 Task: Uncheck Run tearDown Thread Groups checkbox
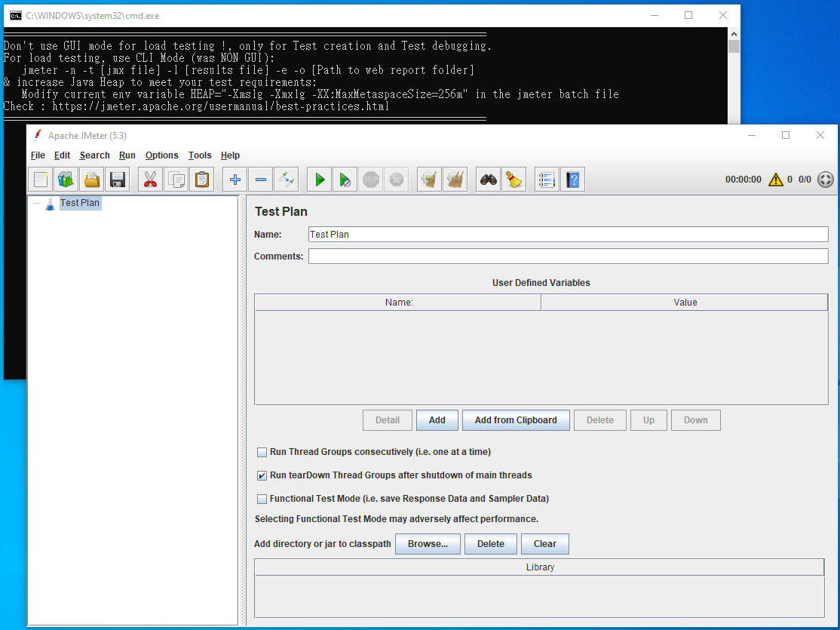click(x=262, y=475)
